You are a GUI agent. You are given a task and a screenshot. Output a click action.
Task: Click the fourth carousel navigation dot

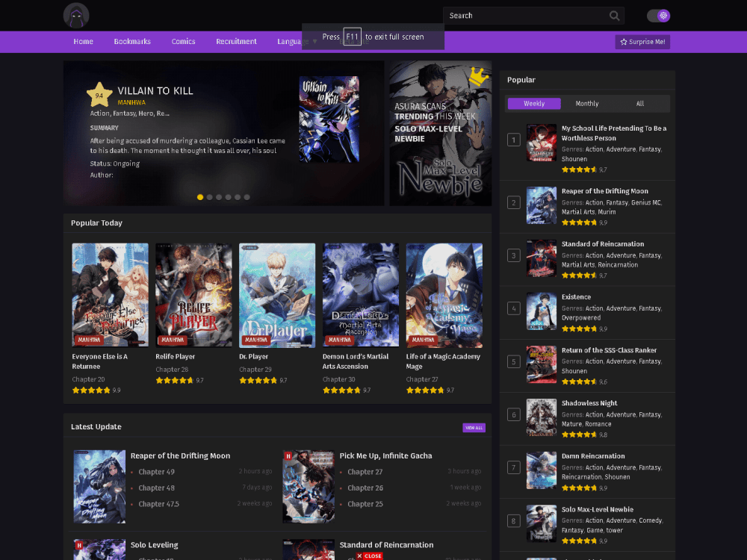(x=228, y=196)
